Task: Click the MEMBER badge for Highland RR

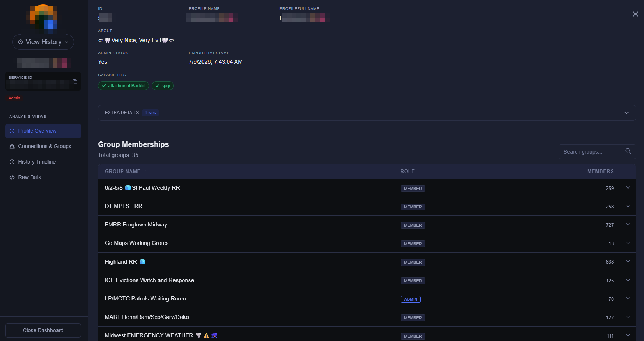Action: point(413,262)
